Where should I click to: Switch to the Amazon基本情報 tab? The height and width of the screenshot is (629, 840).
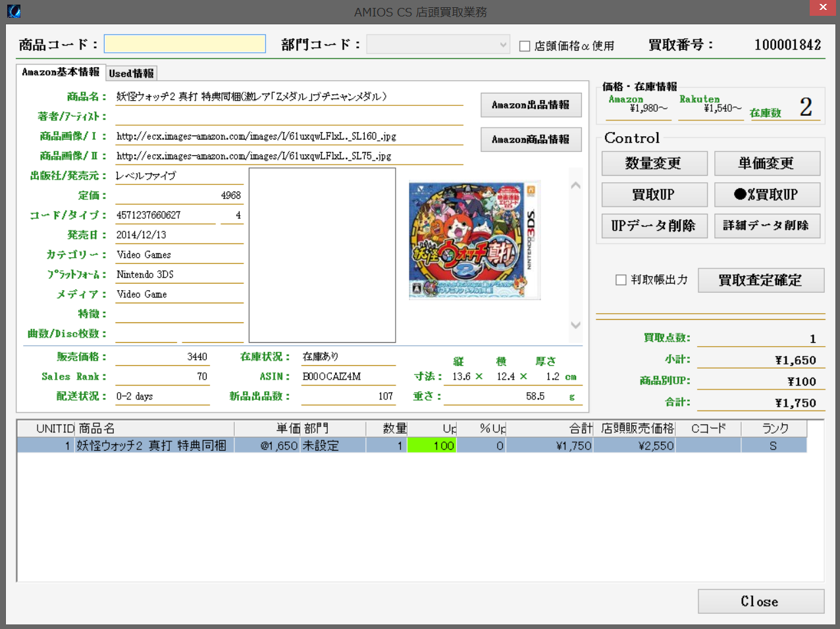[61, 72]
